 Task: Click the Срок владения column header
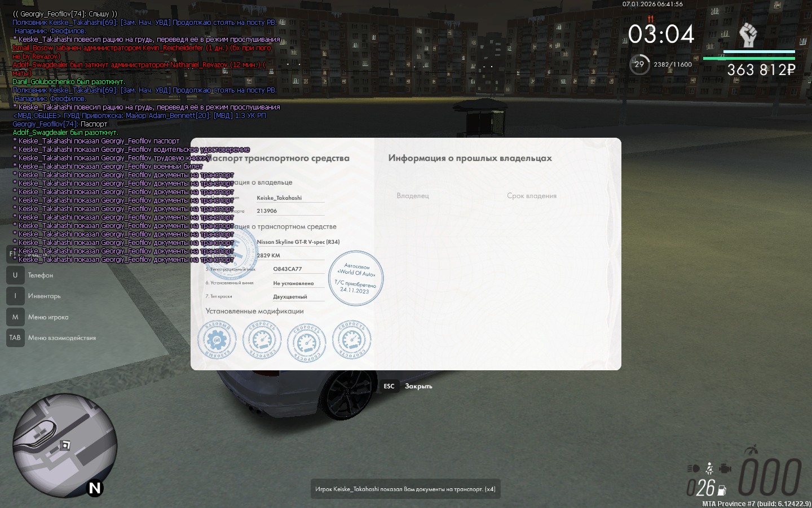pos(532,196)
